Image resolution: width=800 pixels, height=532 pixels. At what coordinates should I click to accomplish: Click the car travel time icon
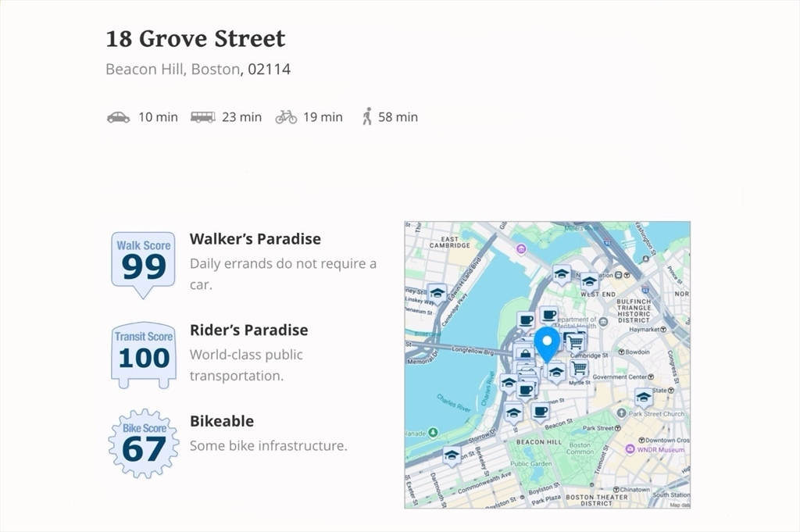(119, 117)
